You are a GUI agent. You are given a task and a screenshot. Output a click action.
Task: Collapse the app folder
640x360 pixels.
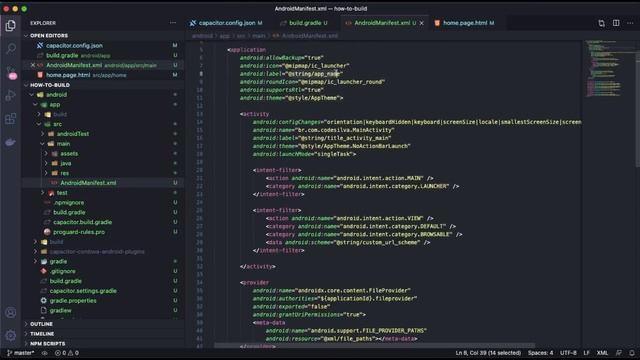[55, 104]
